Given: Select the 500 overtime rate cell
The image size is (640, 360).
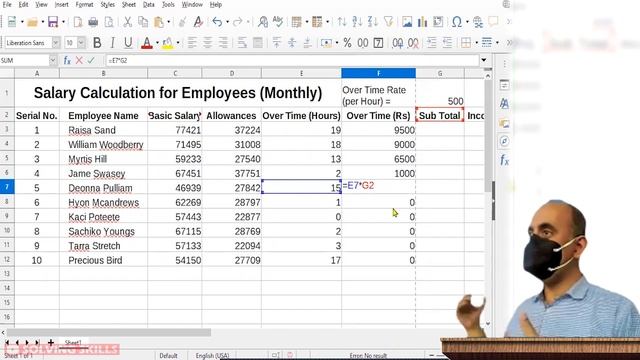Looking at the screenshot, I should point(440,93).
